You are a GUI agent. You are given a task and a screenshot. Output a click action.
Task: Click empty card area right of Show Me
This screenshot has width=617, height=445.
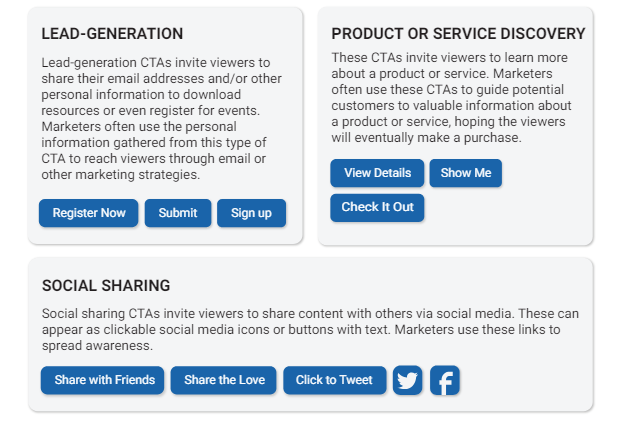(x=547, y=173)
